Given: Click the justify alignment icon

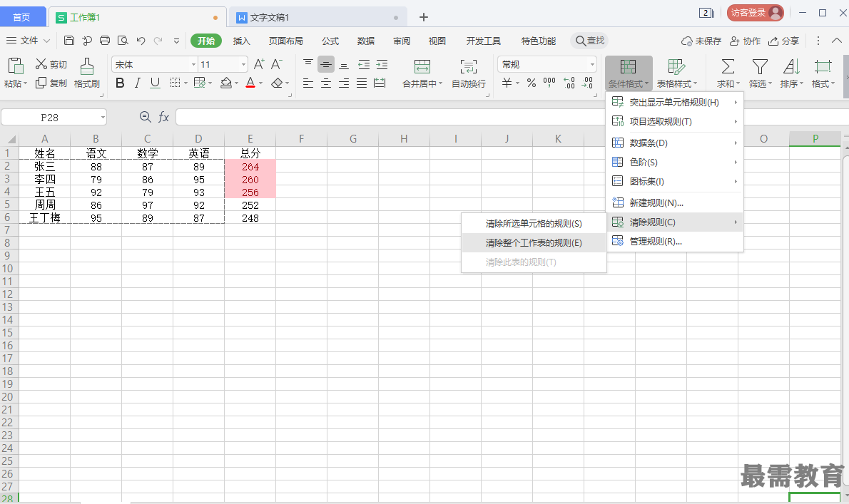Looking at the screenshot, I should click(x=362, y=83).
